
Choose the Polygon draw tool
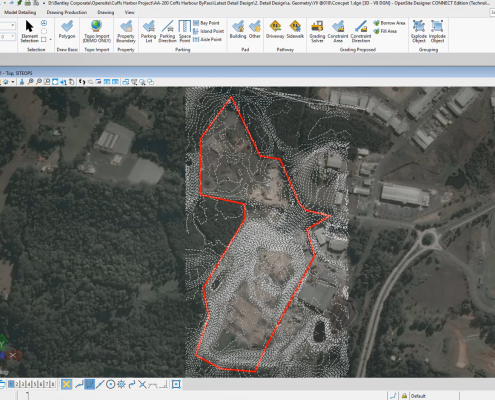click(x=67, y=29)
